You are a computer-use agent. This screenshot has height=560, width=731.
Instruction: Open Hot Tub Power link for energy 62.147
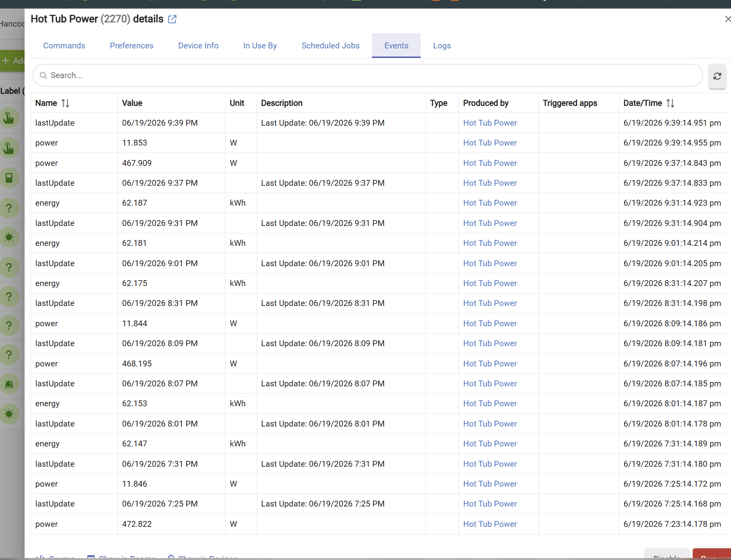pyautogui.click(x=490, y=444)
